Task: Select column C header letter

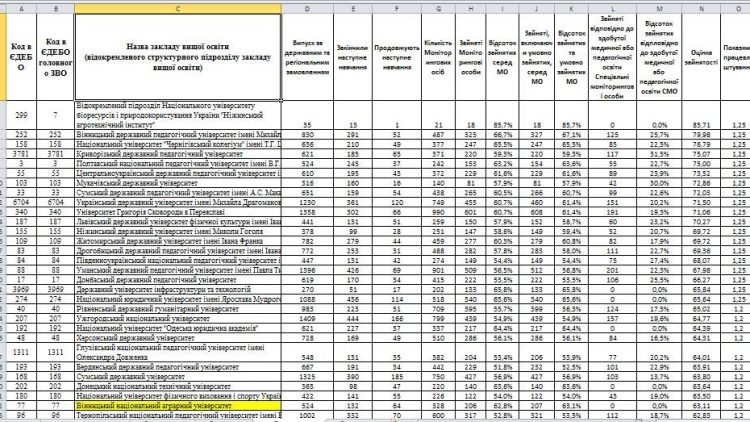Action: pyautogui.click(x=178, y=6)
